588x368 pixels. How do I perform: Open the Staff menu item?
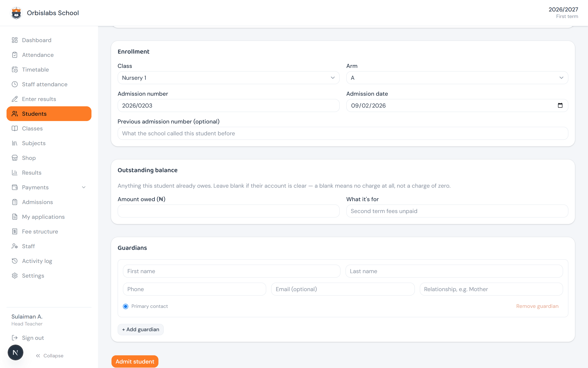[x=49, y=246]
